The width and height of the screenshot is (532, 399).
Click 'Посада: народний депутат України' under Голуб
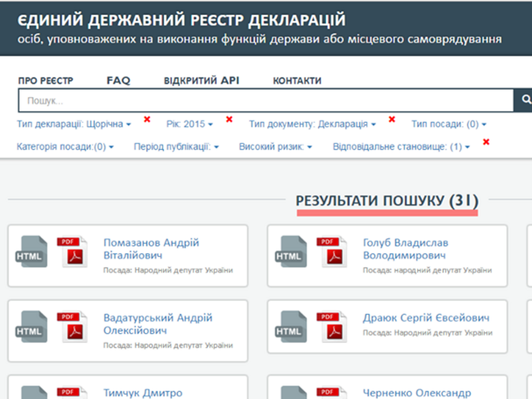(427, 270)
